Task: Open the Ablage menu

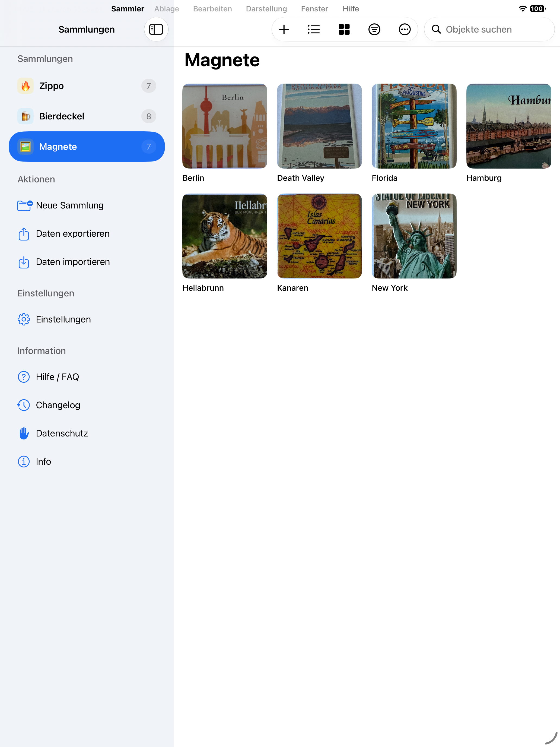Action: (167, 9)
